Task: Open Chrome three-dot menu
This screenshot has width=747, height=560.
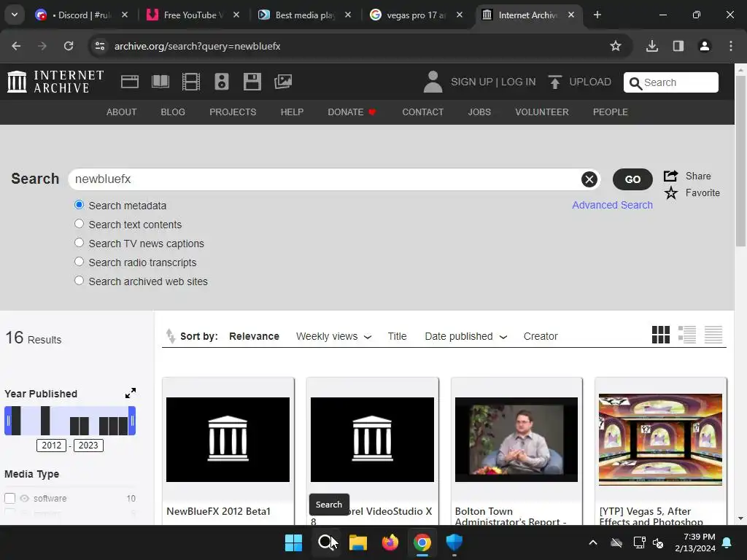Action: (731, 46)
